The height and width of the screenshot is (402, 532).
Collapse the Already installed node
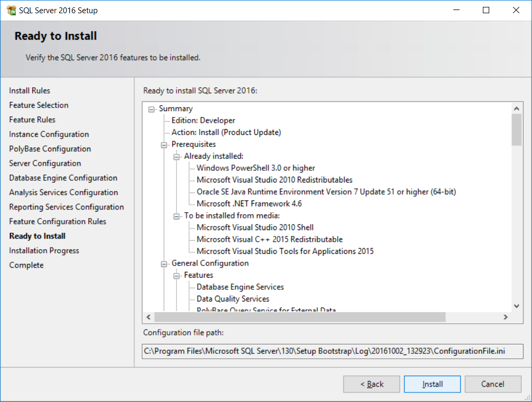click(176, 157)
